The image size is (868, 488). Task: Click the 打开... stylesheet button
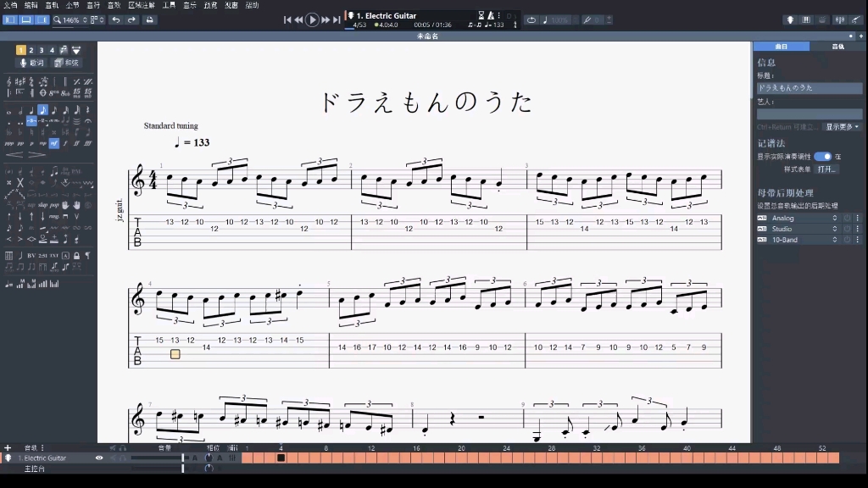(x=826, y=169)
